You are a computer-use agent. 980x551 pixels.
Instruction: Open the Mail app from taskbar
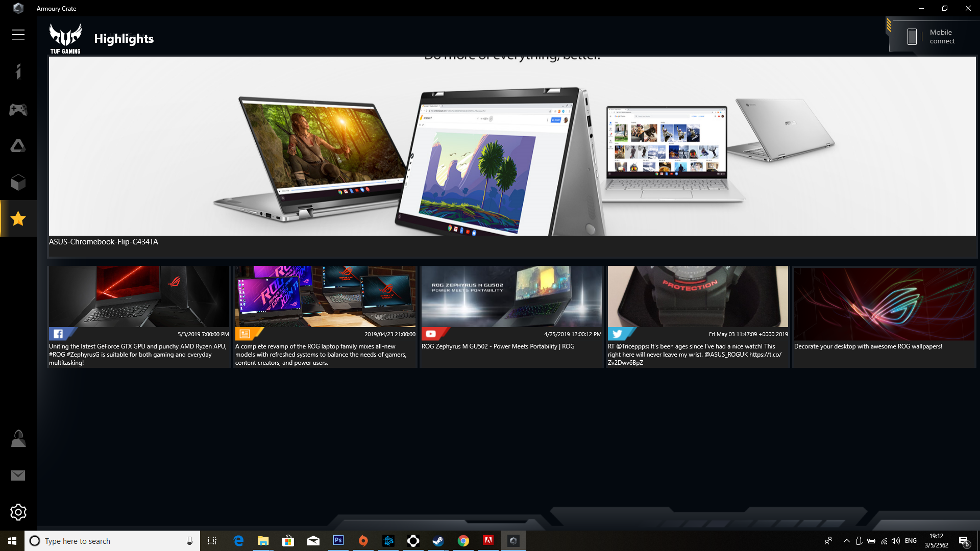[x=313, y=541]
